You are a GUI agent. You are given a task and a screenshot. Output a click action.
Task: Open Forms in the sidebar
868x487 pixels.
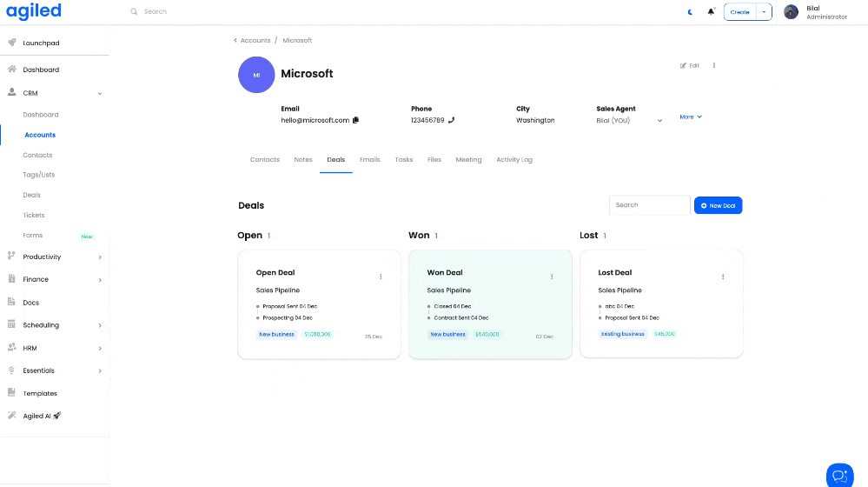point(33,236)
